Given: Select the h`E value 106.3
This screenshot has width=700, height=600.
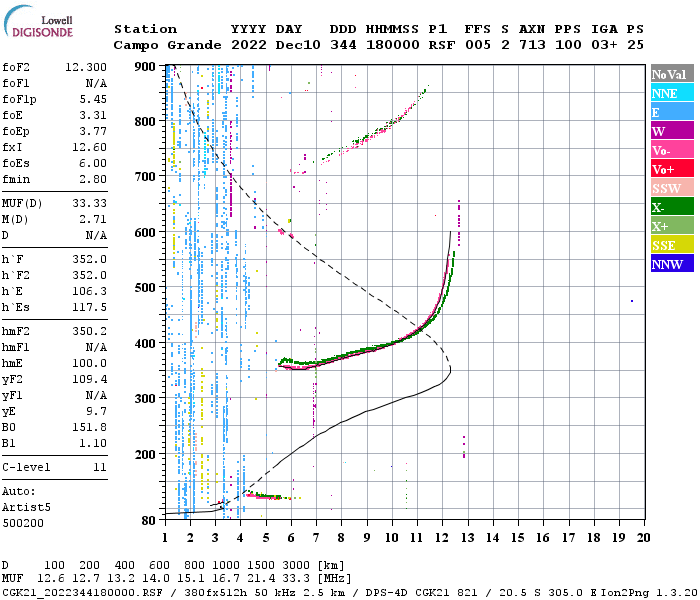Looking at the screenshot, I should click(x=90, y=292).
